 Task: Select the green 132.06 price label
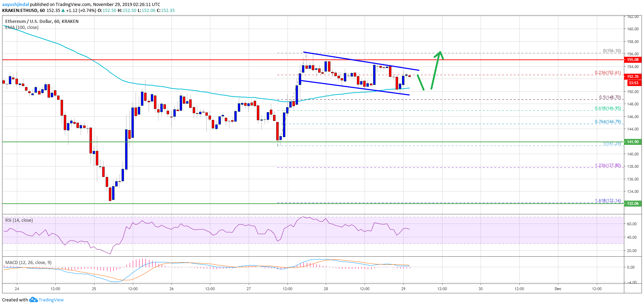(x=633, y=203)
